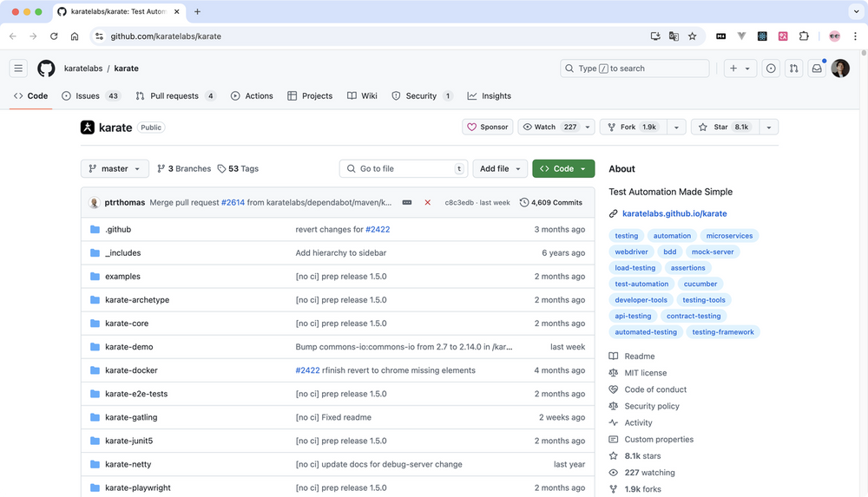Click the failed status X icon on commit
The image size is (868, 497).
[427, 202]
